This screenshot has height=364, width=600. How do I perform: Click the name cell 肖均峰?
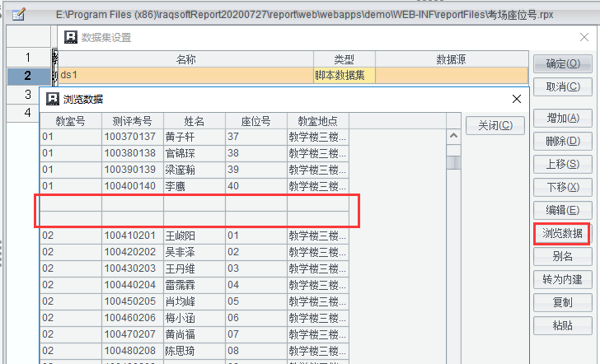coord(195,301)
